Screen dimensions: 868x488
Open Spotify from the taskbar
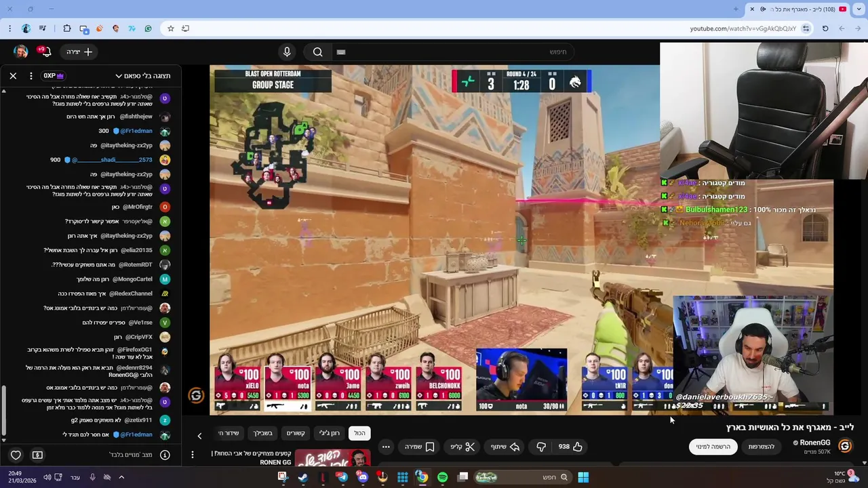[x=442, y=477]
